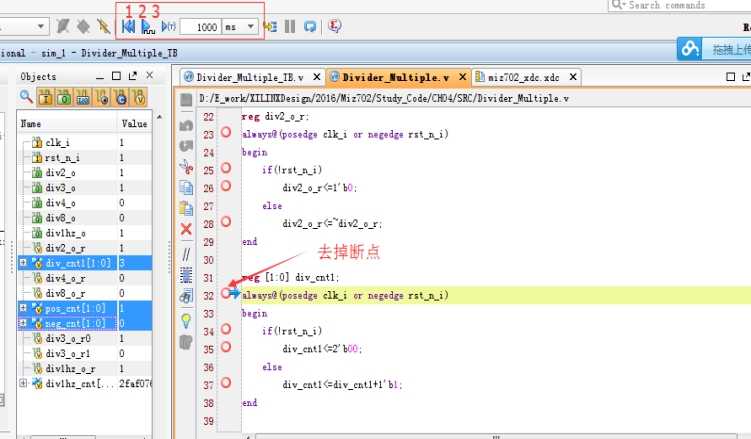The width and height of the screenshot is (751, 439).
Task: Toggle the breakpoint on line 23
Action: 225,132
